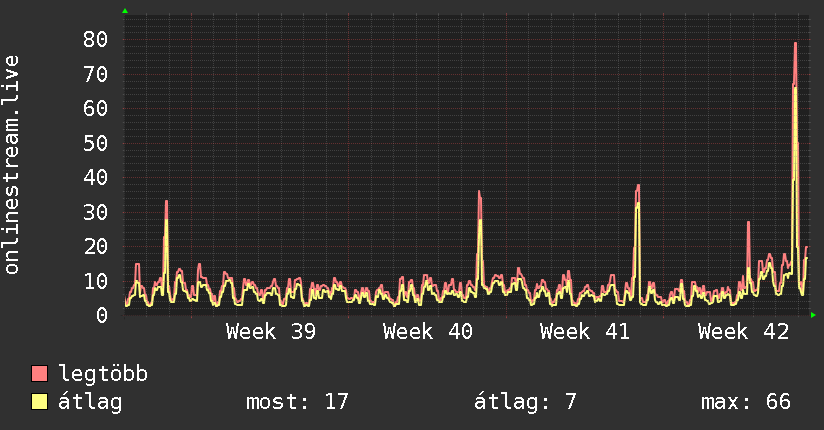The height and width of the screenshot is (430, 824).
Task: Click the Week 42 axis label
Action: coord(743,332)
